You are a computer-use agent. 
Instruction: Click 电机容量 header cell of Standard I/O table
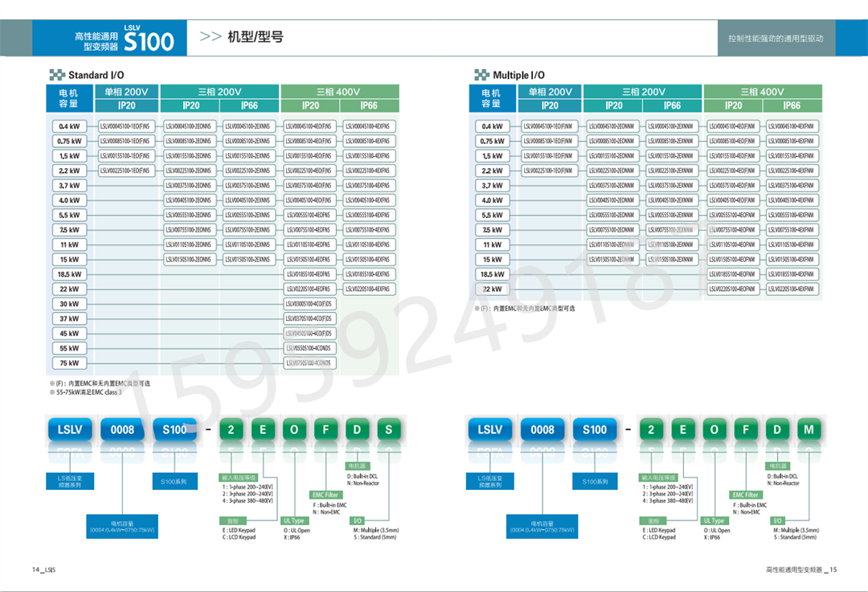(x=69, y=99)
